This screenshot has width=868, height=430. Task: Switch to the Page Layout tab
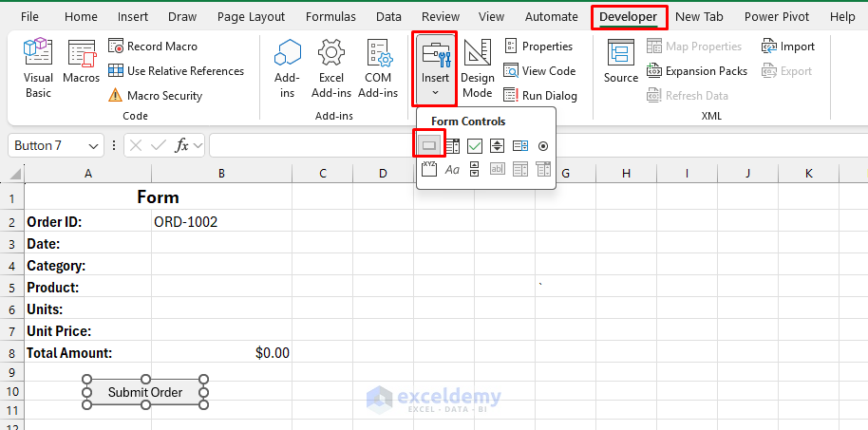pyautogui.click(x=251, y=17)
